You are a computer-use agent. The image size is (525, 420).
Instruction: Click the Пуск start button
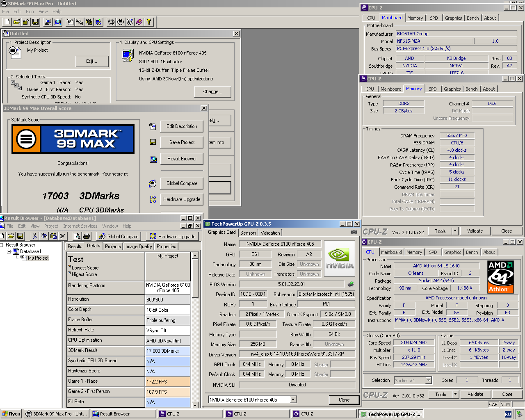tap(11, 414)
